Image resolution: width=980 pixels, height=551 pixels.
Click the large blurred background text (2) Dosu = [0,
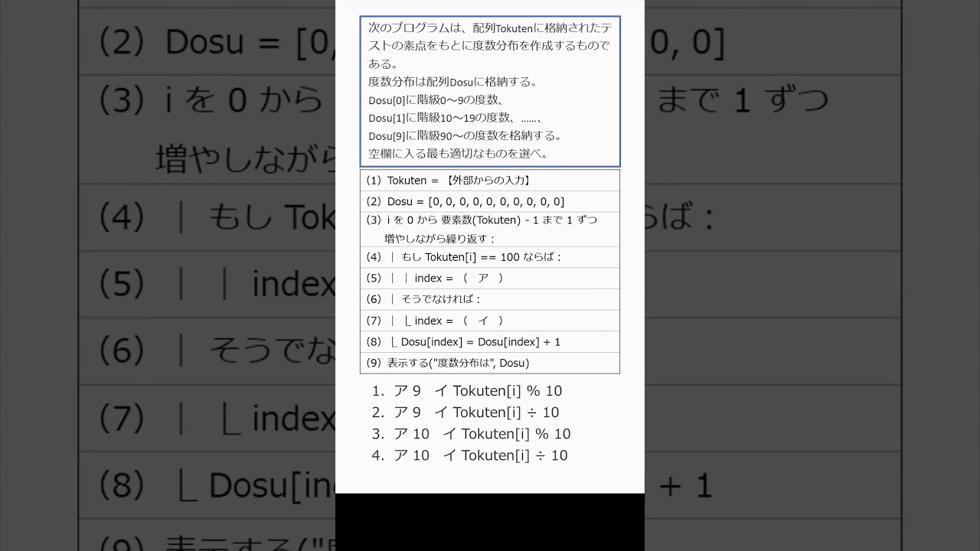coord(217,44)
